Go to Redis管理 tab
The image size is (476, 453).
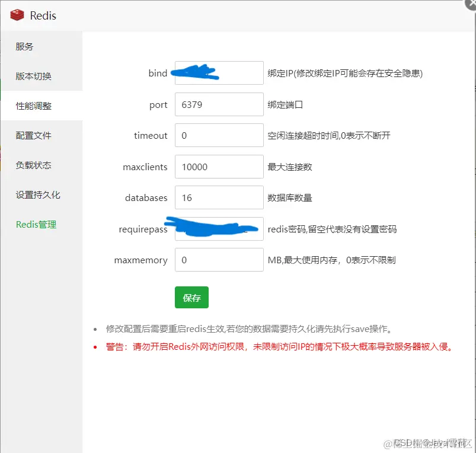[41, 225]
